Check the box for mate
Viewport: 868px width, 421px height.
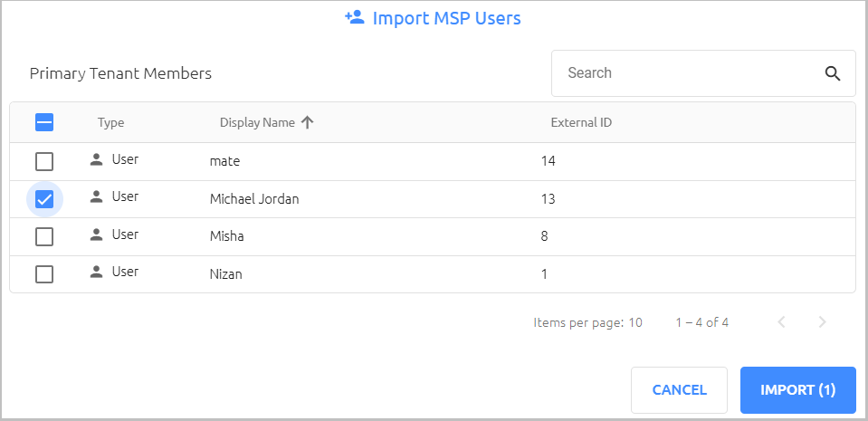[x=44, y=162]
